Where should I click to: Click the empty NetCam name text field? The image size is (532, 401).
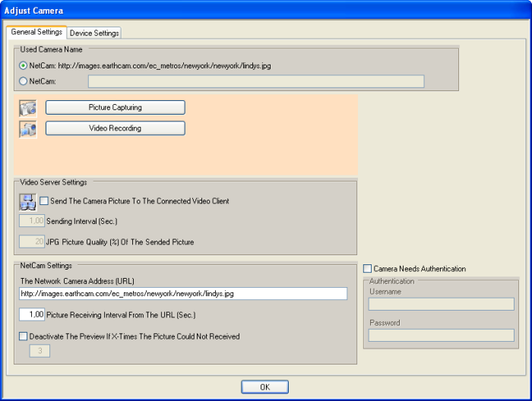256,82
